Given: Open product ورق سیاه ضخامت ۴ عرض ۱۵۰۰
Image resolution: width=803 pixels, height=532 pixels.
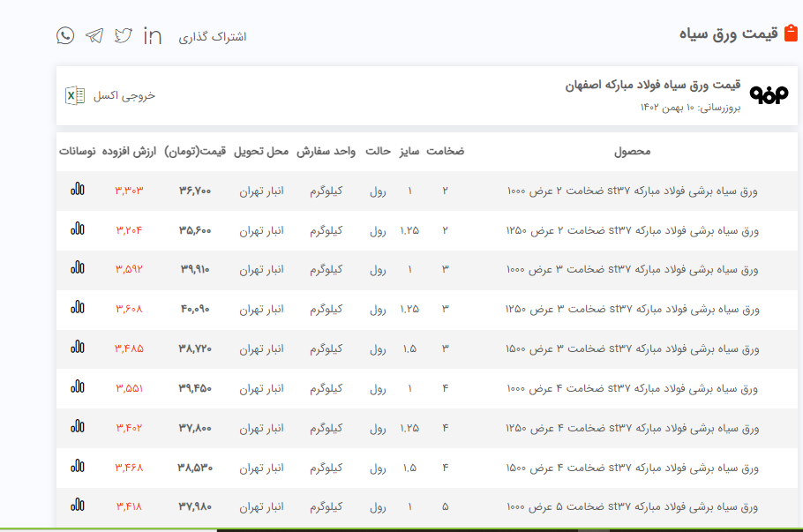Looking at the screenshot, I should 633,468.
